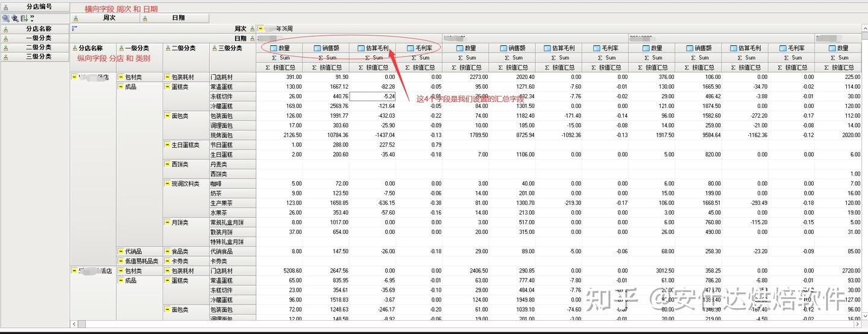This screenshot has width=868, height=334.
Task: Click the icon in the 二级分类 column header
Action: (168, 48)
